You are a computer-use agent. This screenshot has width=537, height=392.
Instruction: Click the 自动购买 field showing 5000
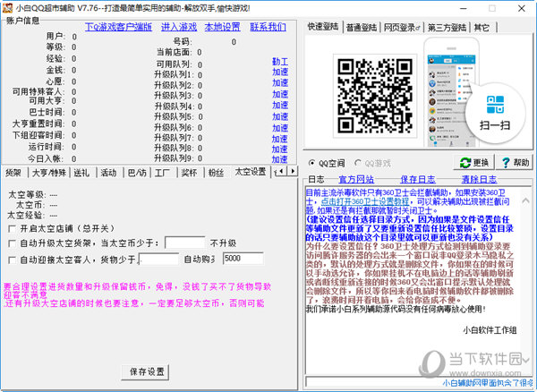point(243,259)
